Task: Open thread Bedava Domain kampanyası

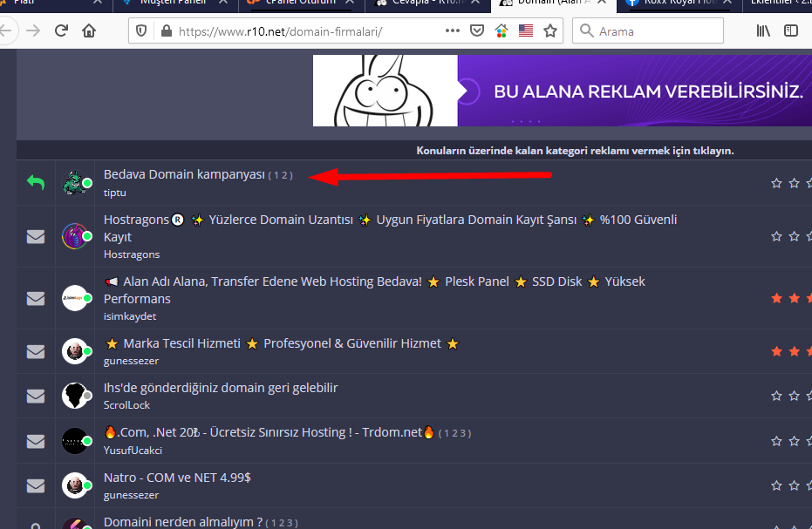Action: pyautogui.click(x=184, y=174)
